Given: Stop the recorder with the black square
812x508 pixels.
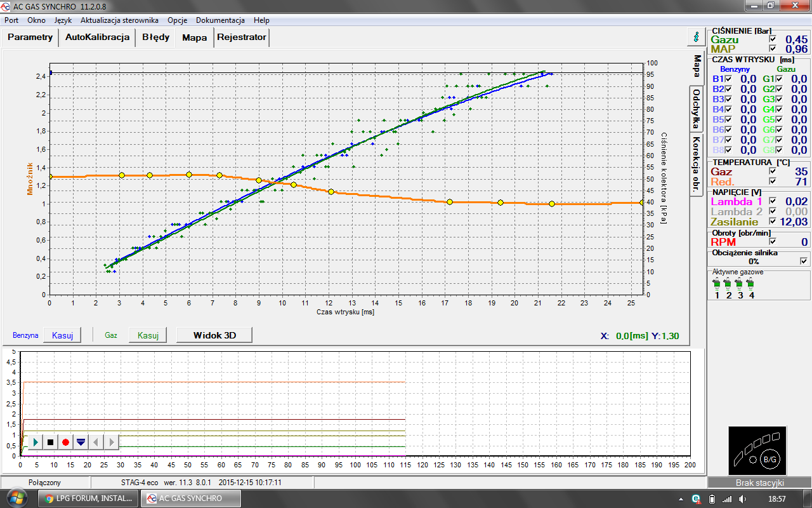Looking at the screenshot, I should point(51,442).
